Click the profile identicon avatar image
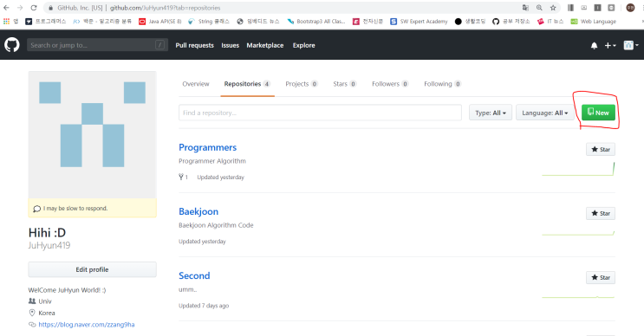Screen dimensions: 644x336 [93, 134]
